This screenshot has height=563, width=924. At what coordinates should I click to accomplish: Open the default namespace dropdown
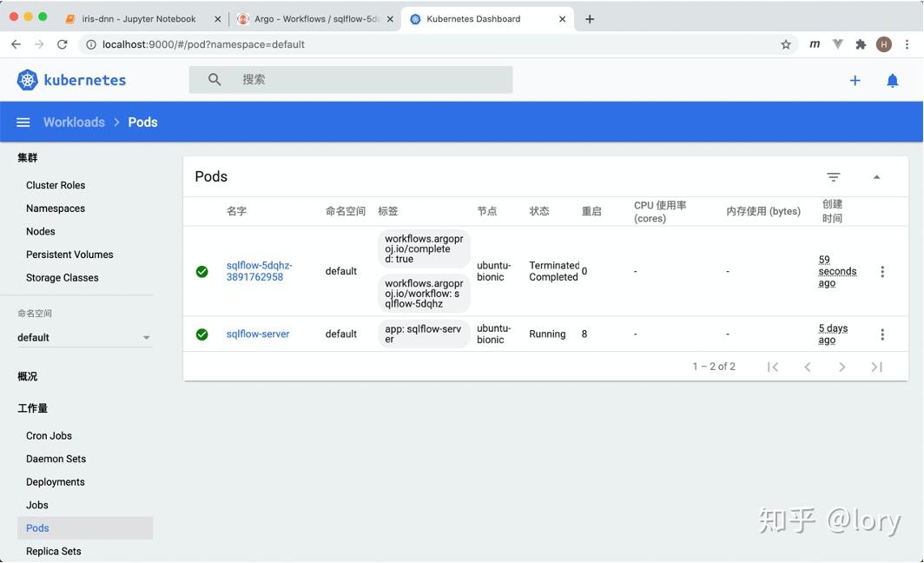(x=83, y=337)
